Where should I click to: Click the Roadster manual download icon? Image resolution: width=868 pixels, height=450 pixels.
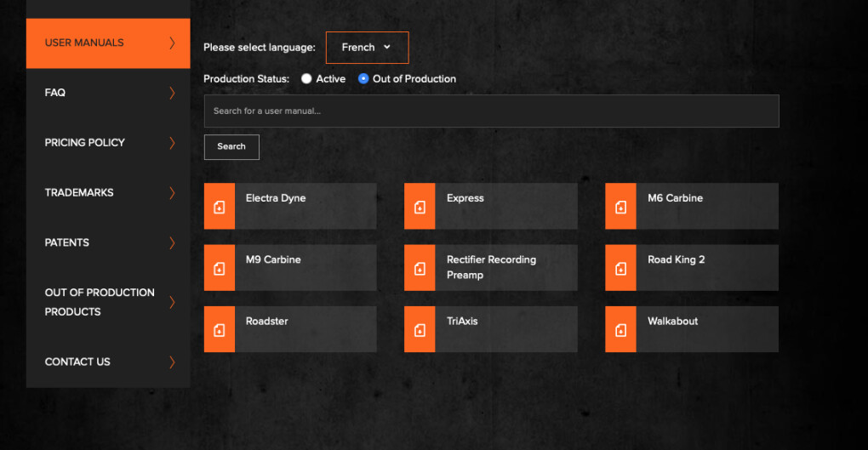220,329
